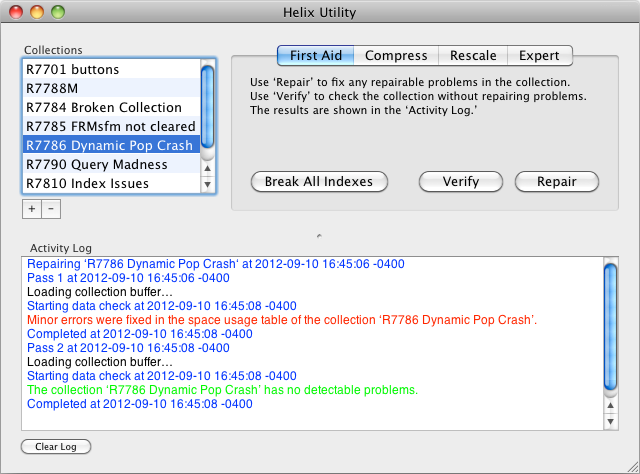
Task: Click the minus button to remove a collection
Action: (x=51, y=209)
